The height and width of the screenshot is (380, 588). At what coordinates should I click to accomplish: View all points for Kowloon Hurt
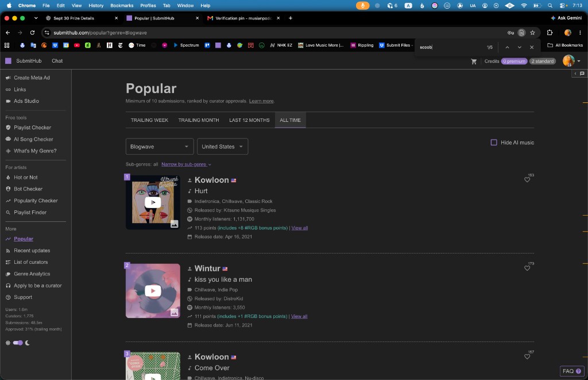[300, 228]
